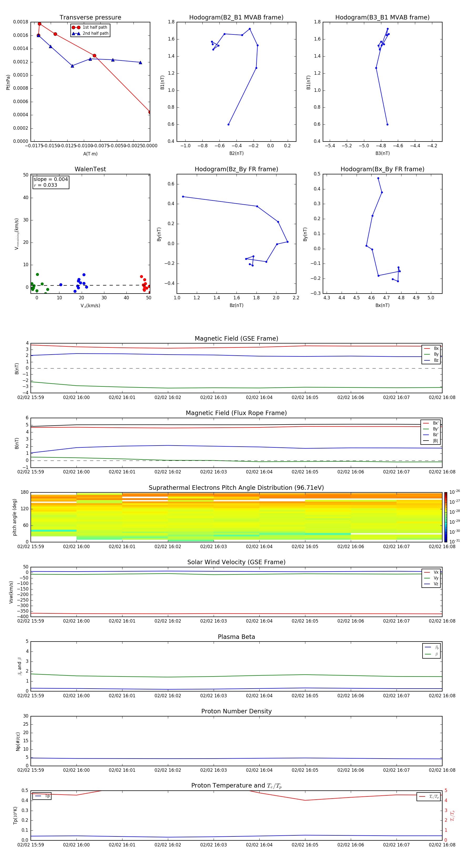The width and height of the screenshot is (473, 868).
Task: Click the '02/02 16:08' tick on GSE field plot
Action: (442, 398)
